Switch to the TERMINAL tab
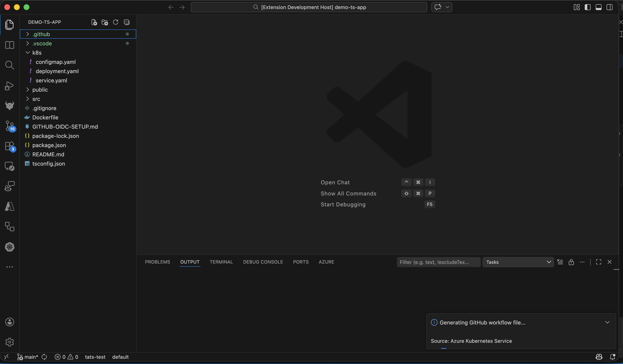The image size is (623, 364). [221, 262]
